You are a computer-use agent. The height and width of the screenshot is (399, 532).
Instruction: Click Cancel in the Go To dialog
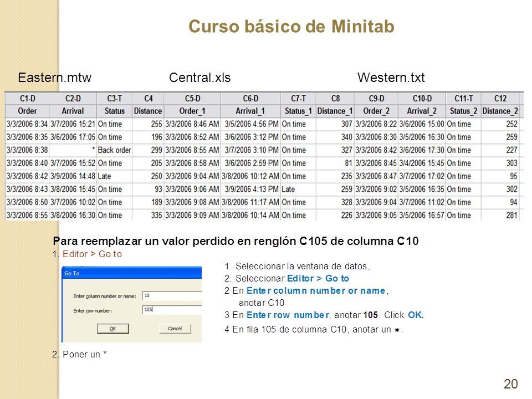(x=175, y=329)
